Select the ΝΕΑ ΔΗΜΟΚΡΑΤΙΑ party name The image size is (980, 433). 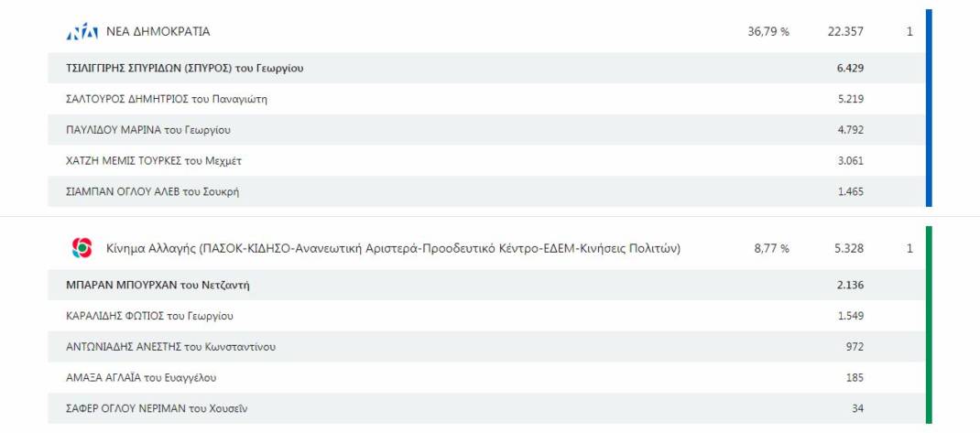(158, 31)
